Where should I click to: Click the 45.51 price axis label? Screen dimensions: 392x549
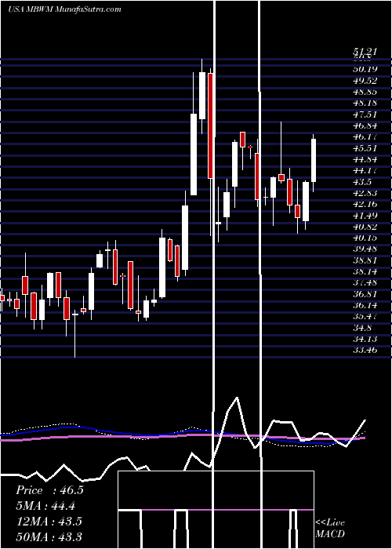click(x=365, y=148)
